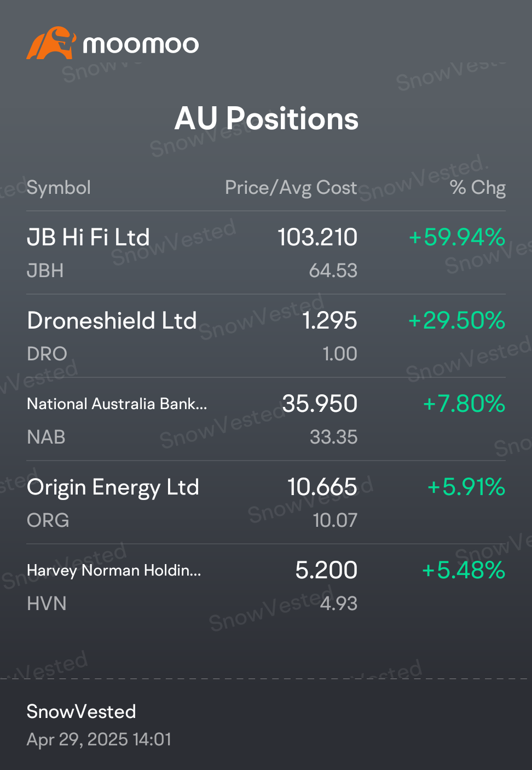Select the Price/Avg Cost column header
This screenshot has width=532, height=770.
coord(291,188)
